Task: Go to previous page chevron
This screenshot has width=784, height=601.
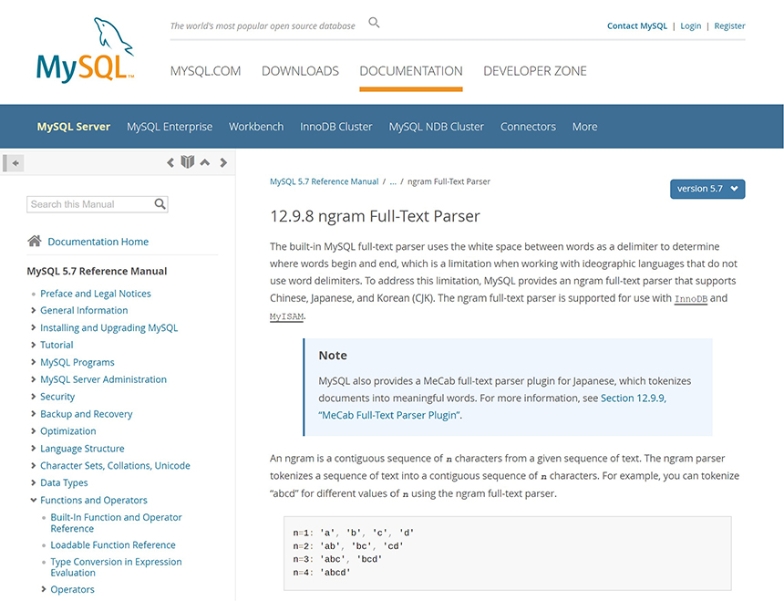Action: point(170,162)
